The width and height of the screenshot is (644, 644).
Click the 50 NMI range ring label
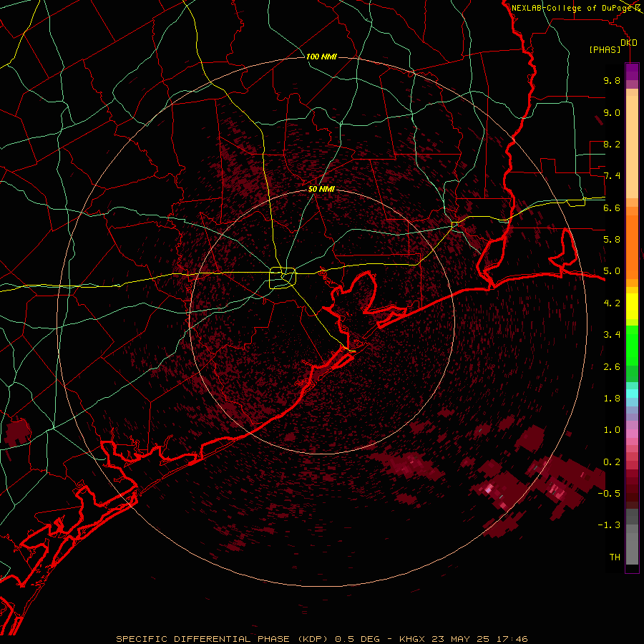321,190
